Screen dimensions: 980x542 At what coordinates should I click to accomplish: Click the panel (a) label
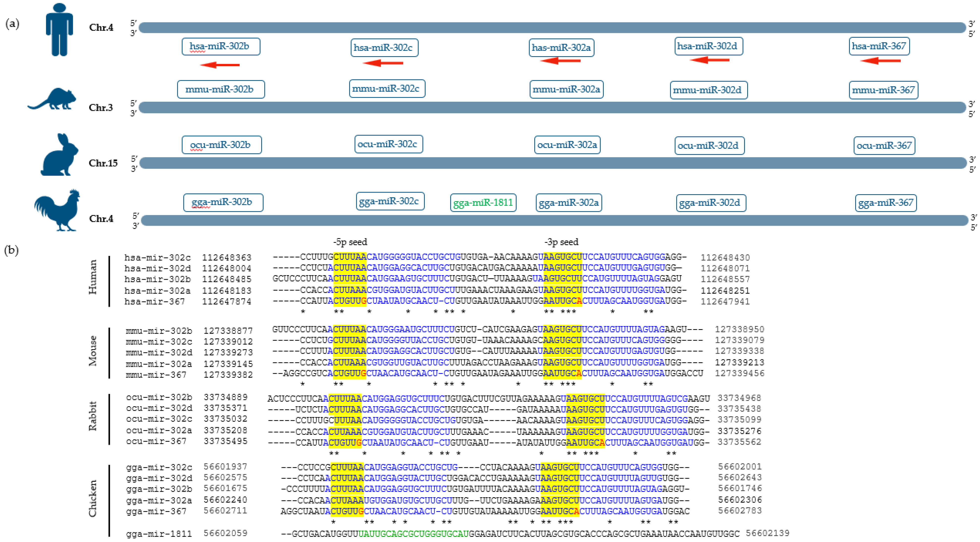click(12, 24)
